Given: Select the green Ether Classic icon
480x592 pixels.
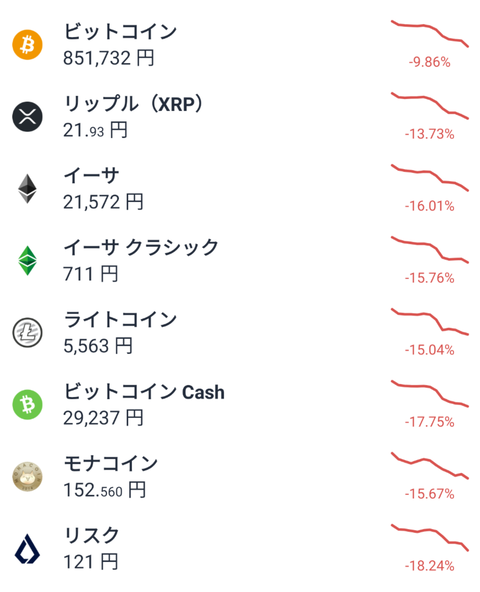Looking at the screenshot, I should [x=27, y=261].
